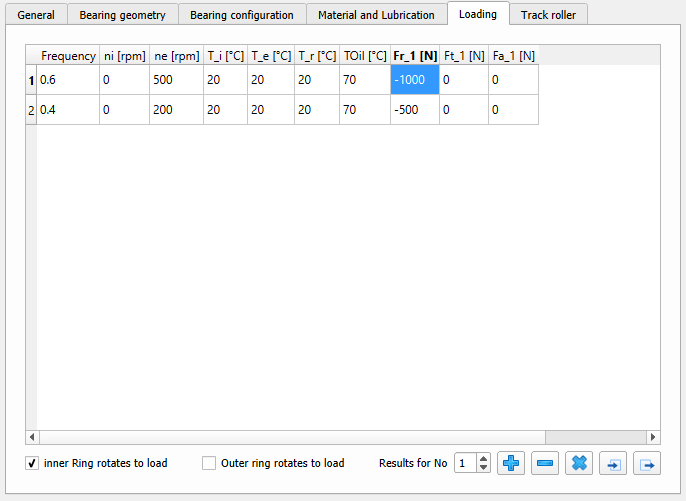Click horizontal scrollbar left arrow

point(32,437)
